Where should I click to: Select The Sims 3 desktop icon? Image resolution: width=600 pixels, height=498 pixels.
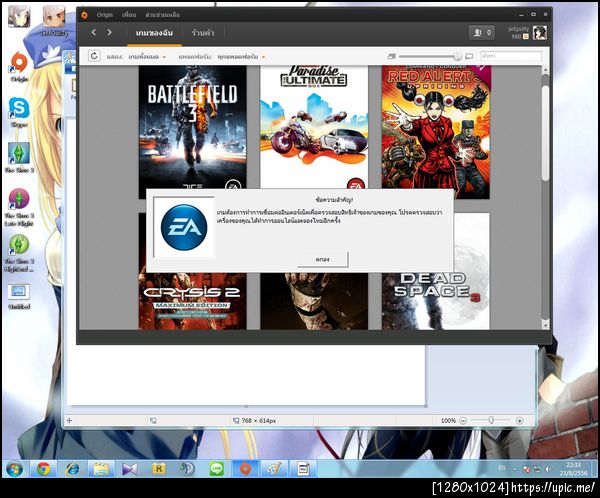pos(19,157)
